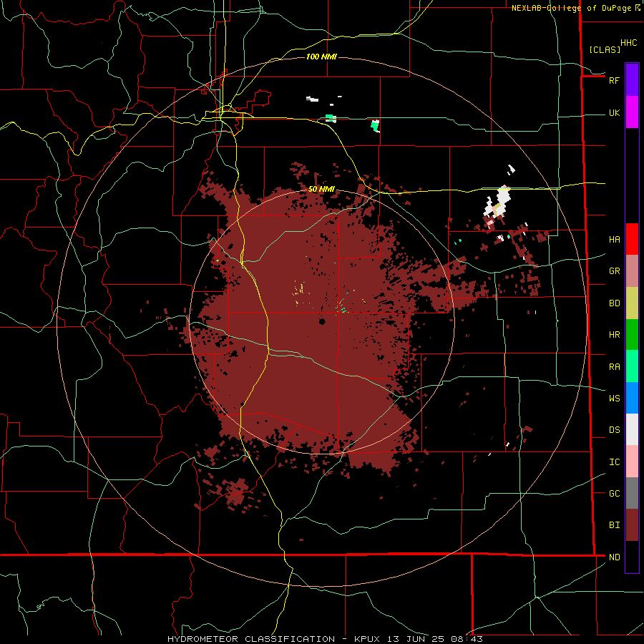Click the WS blue legend swatch
The height and width of the screenshot is (644, 644).
632,398
